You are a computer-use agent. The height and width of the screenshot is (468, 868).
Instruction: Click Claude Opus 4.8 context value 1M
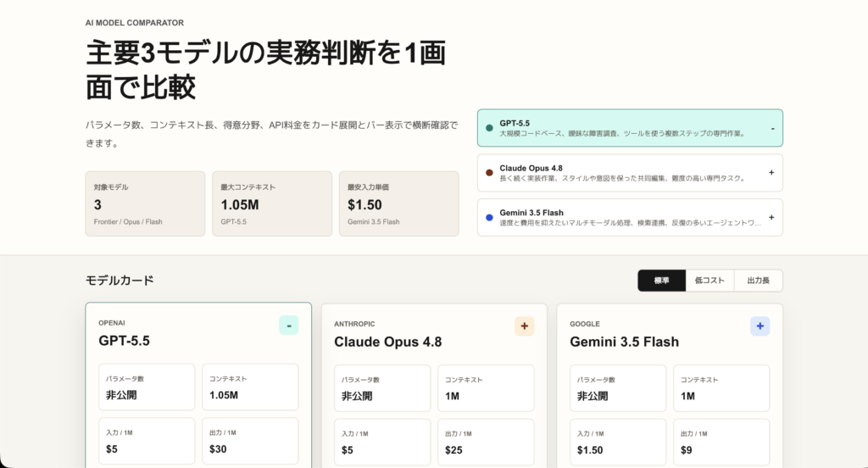pos(452,397)
